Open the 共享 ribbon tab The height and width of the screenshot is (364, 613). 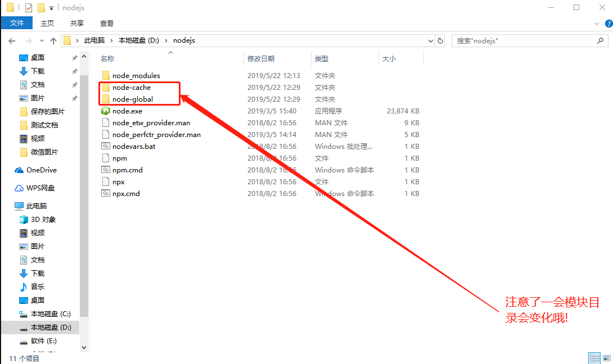click(x=76, y=24)
